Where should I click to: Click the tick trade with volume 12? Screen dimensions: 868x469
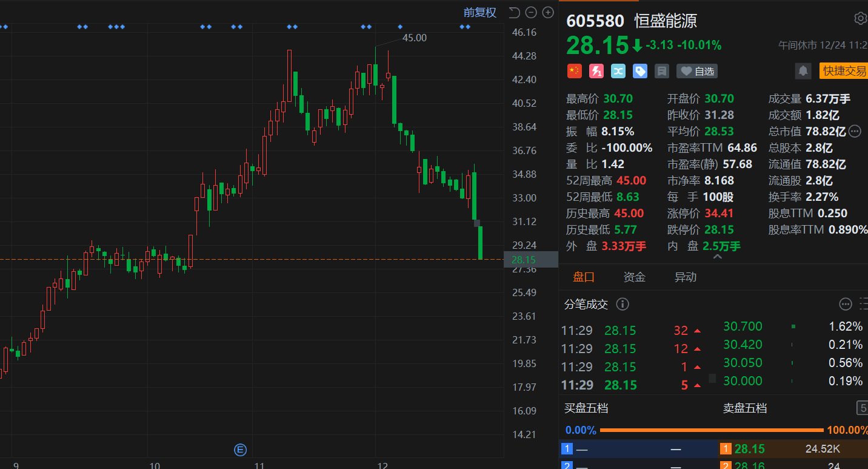click(x=632, y=349)
